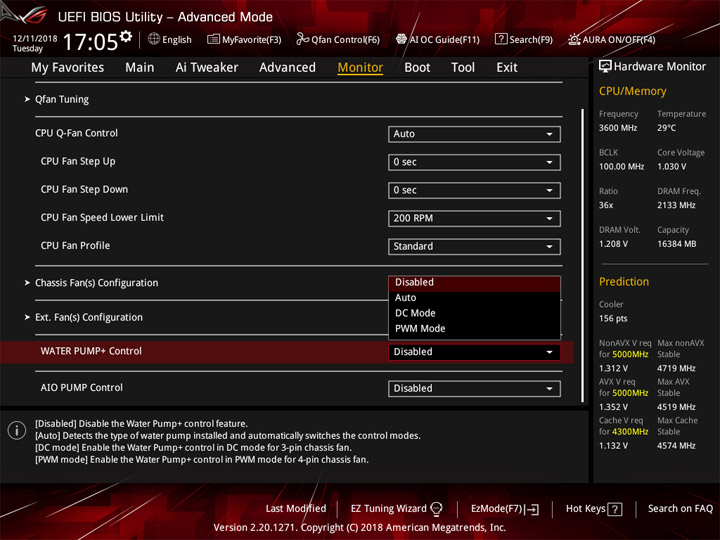Select the AIO PUMP Control label
The height and width of the screenshot is (540, 720).
coord(81,388)
